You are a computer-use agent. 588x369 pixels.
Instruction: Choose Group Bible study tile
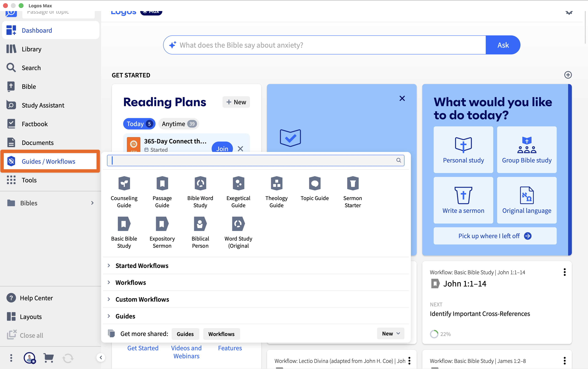coord(527,150)
